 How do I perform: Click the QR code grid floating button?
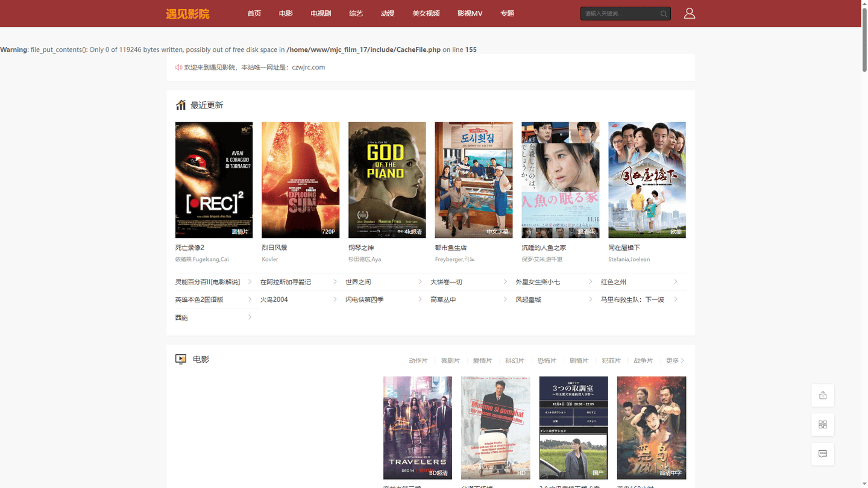pos(823,425)
